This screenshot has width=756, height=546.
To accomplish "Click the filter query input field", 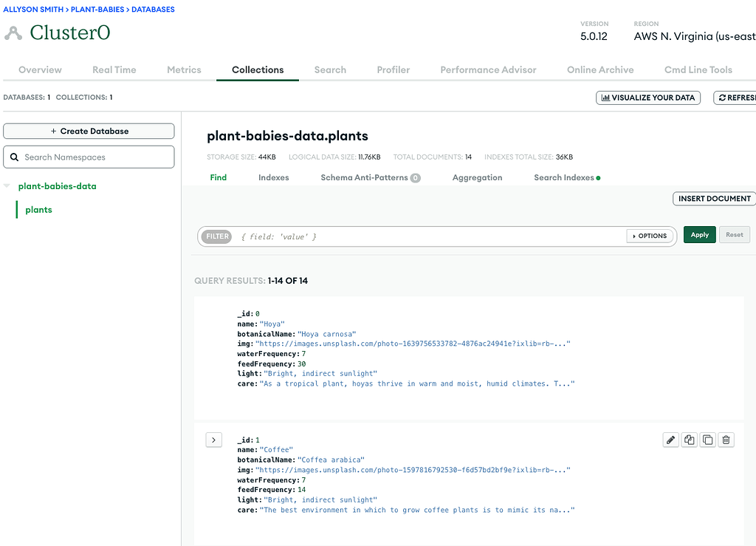I will click(428, 236).
